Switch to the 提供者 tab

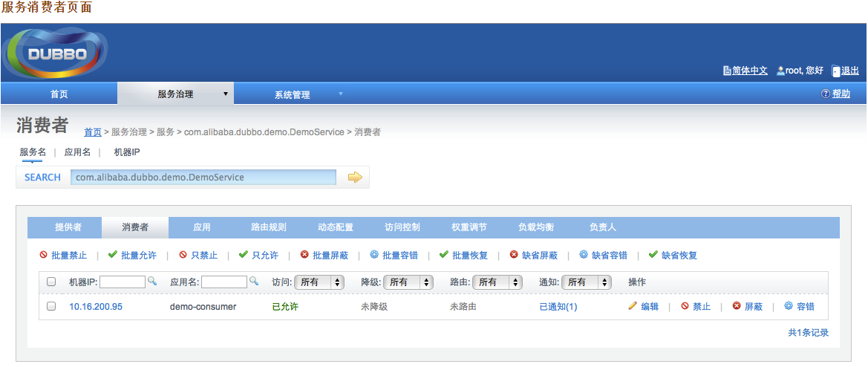point(68,227)
